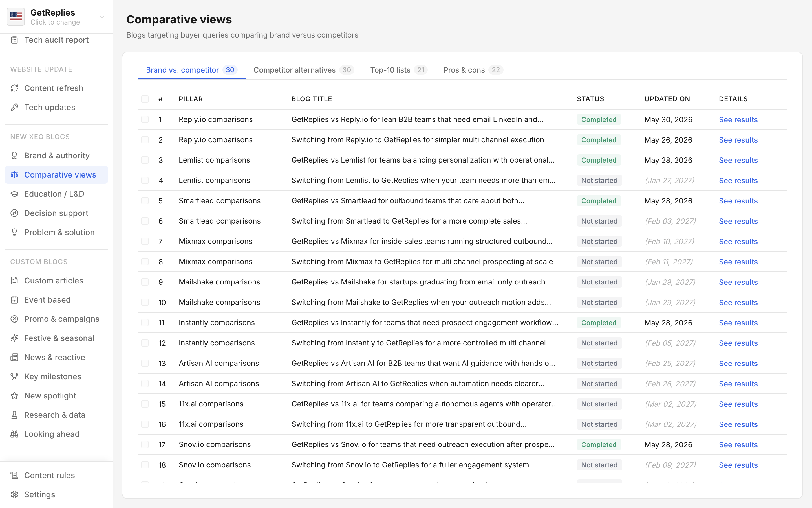Click the Key milestones trophy icon
This screenshot has width=812, height=508.
(14, 376)
